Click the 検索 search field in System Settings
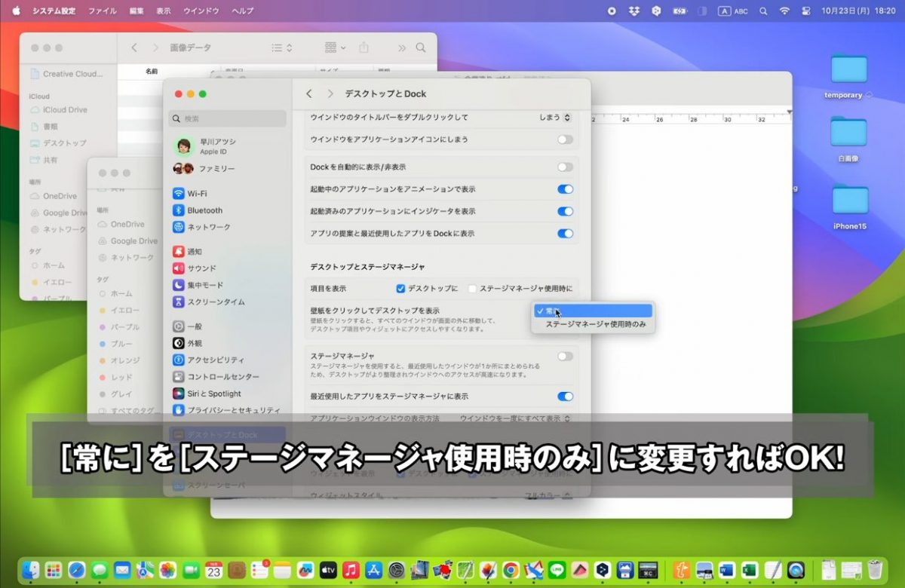905x588 pixels. tap(228, 118)
